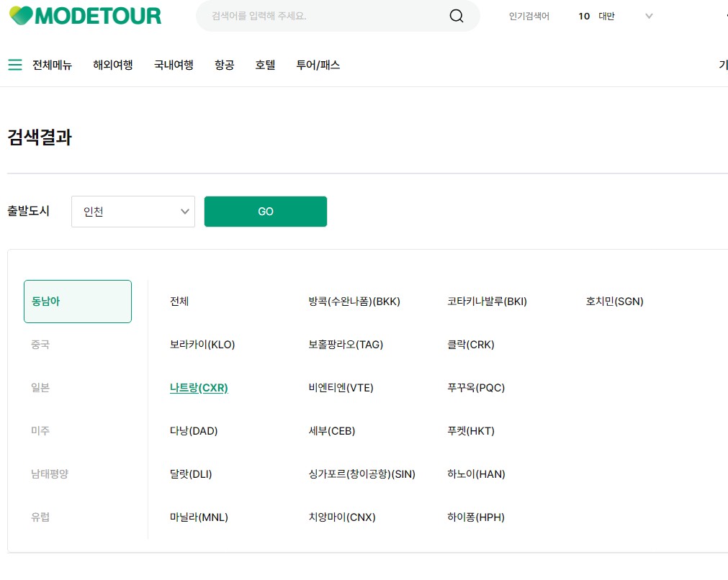Select the 전체 all destinations option
Screen dimensions: 728x580
(179, 301)
